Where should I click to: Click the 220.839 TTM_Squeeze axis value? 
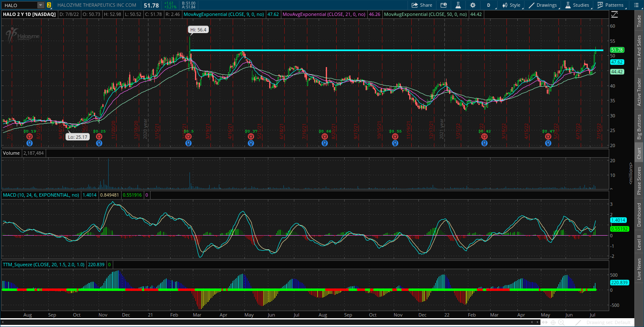tap(619, 283)
